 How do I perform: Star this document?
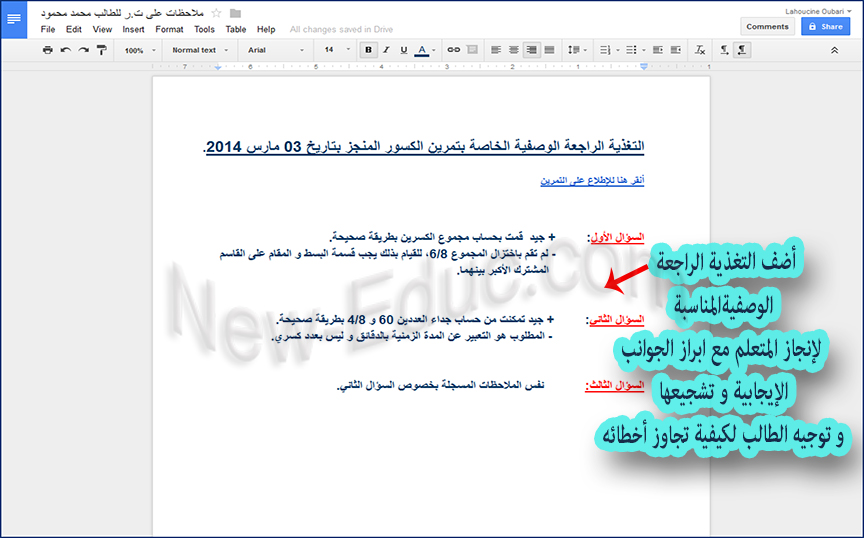tap(217, 13)
